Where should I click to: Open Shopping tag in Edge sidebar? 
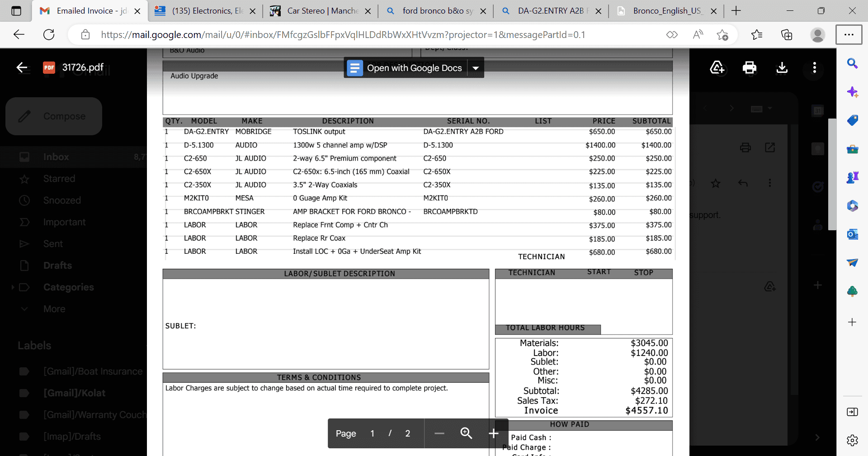pos(853,120)
